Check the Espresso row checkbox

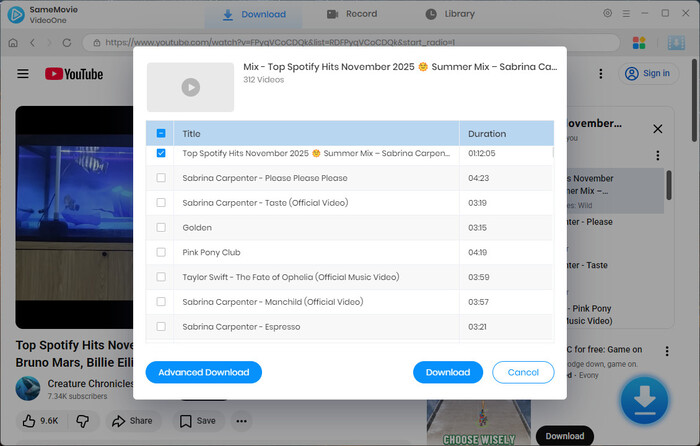(x=161, y=326)
